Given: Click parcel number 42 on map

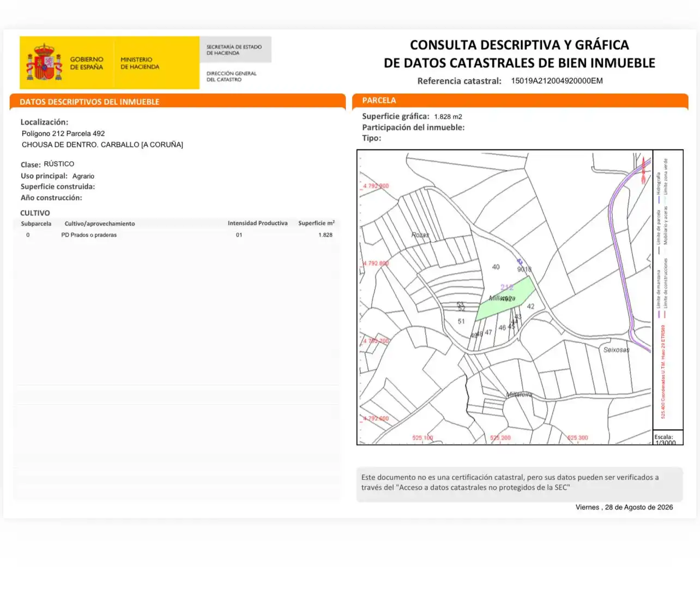Looking at the screenshot, I should pos(530,306).
